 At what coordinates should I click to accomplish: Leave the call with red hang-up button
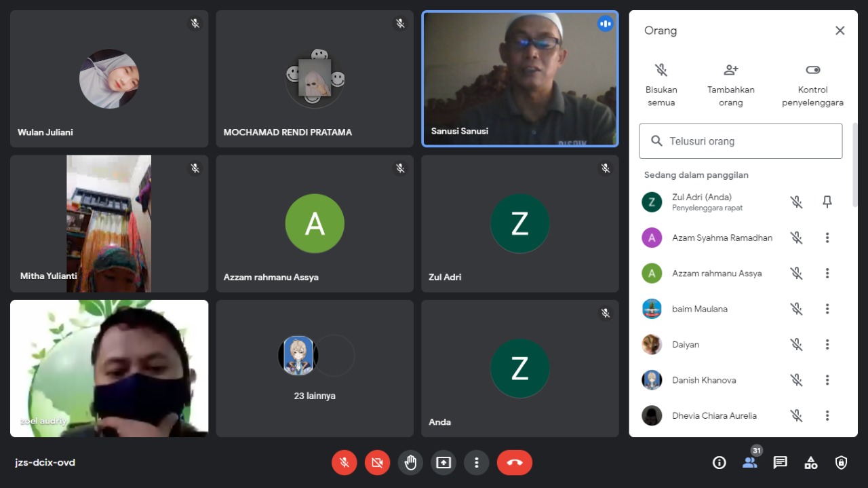pos(514,463)
